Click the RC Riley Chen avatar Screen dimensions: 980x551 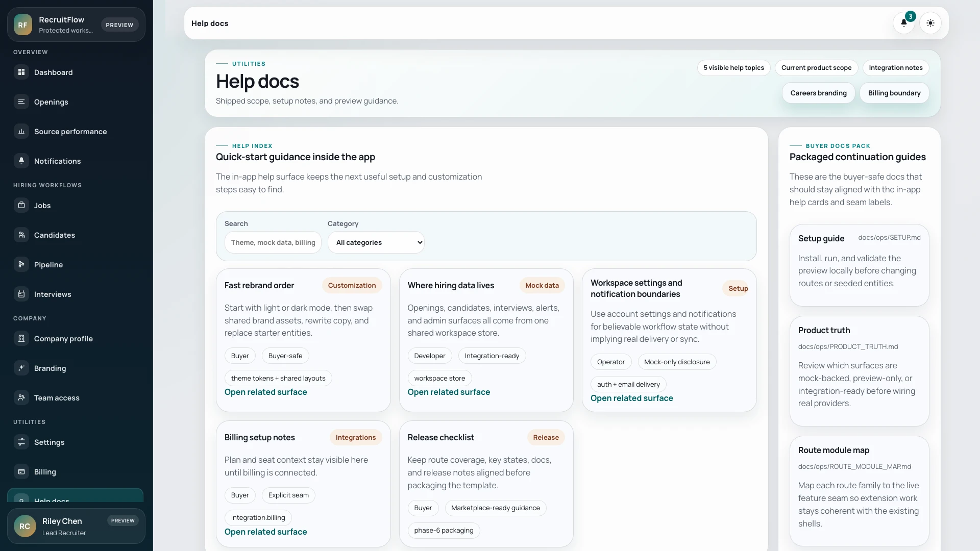click(x=25, y=526)
